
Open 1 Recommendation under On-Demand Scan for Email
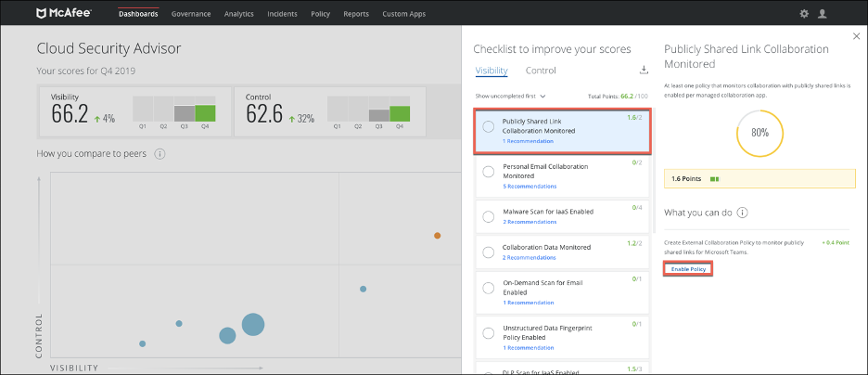[528, 303]
